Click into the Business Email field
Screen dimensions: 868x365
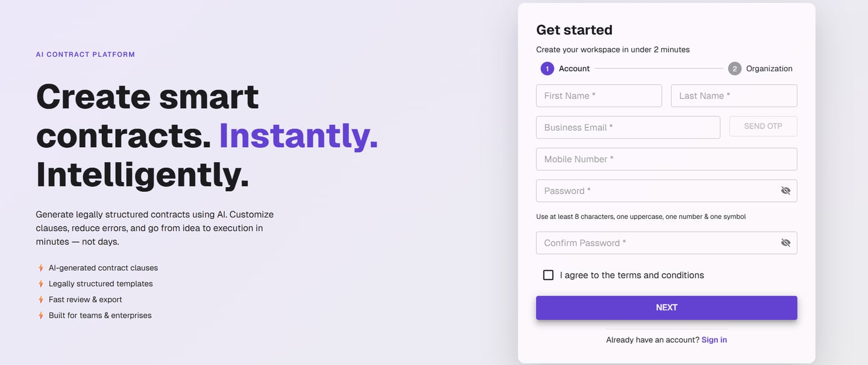tap(627, 127)
